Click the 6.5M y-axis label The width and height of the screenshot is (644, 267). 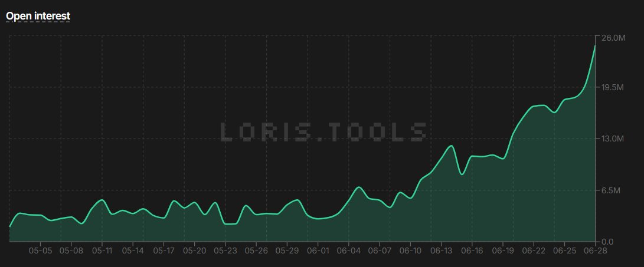point(610,190)
